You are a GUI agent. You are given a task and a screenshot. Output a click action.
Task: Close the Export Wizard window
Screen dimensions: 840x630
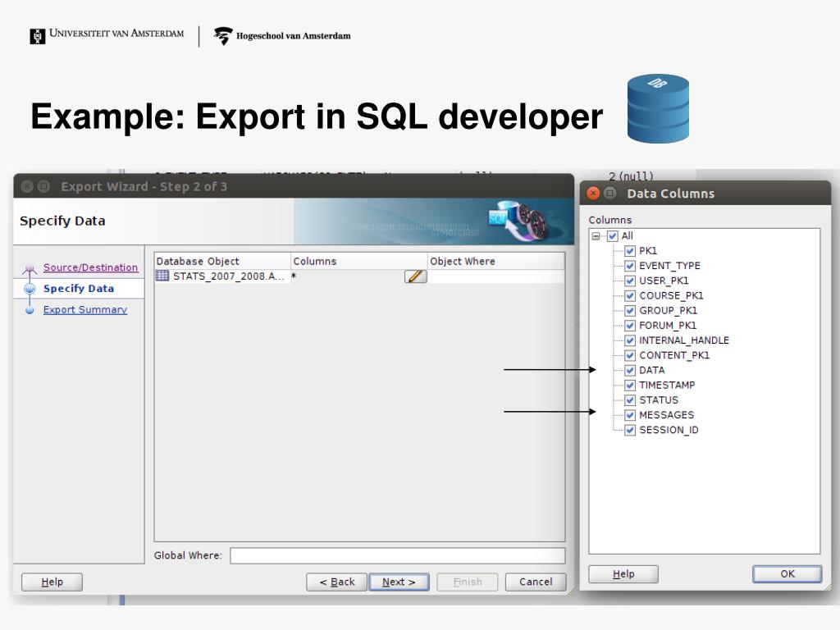27,186
